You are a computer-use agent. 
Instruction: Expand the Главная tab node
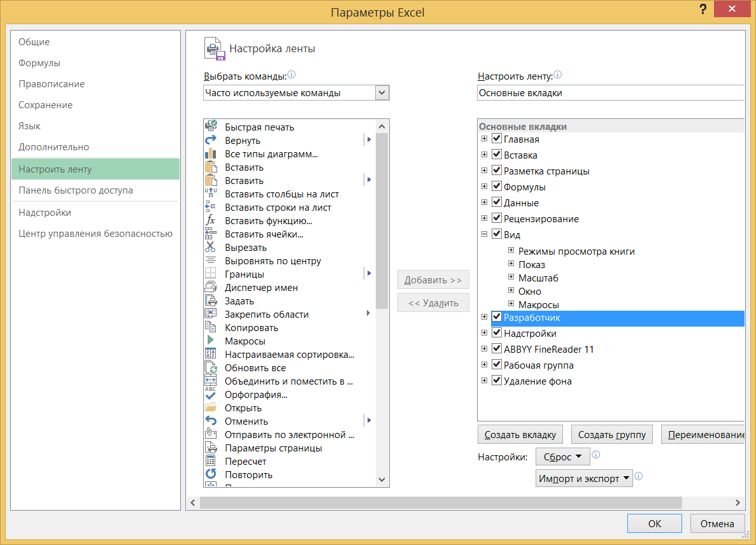tap(485, 139)
